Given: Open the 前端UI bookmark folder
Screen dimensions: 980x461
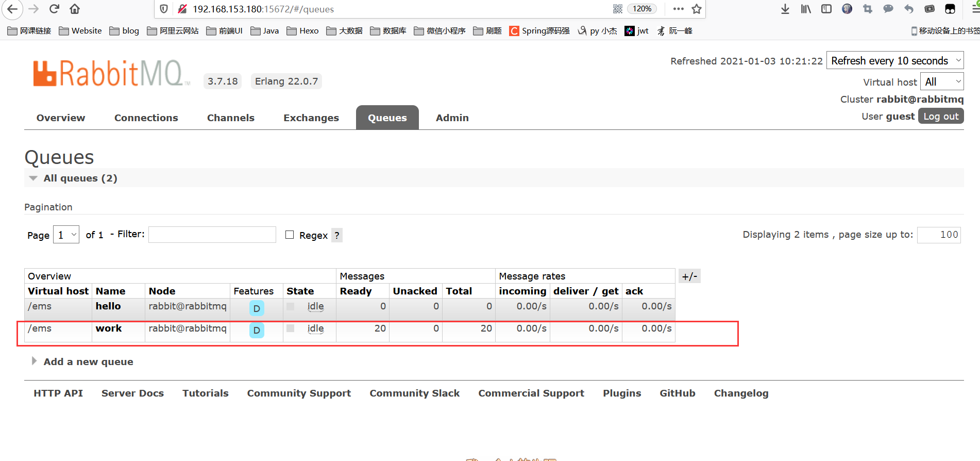Looking at the screenshot, I should click(x=224, y=31).
